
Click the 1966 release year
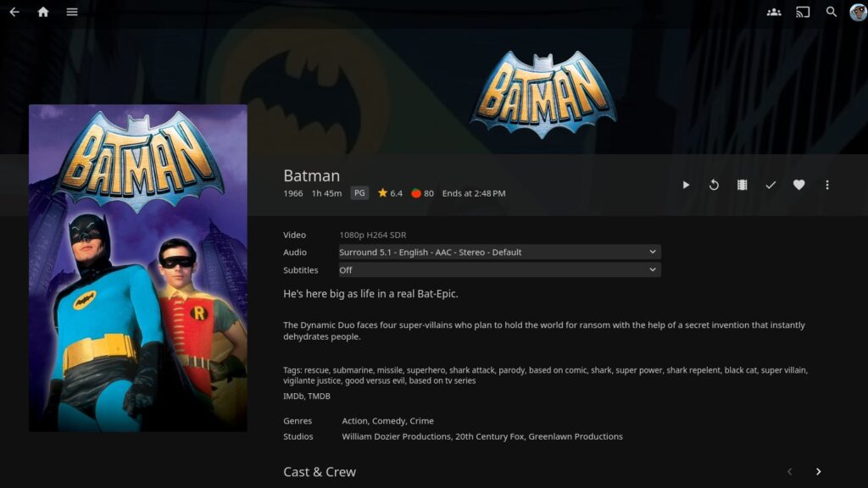pos(292,193)
